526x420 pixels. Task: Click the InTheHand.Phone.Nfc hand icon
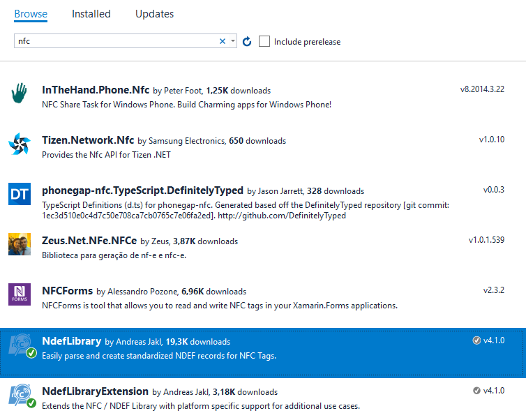click(19, 93)
